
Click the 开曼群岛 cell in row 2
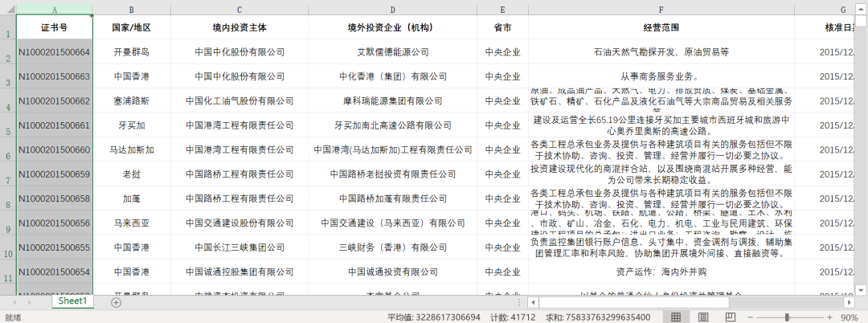click(x=131, y=52)
